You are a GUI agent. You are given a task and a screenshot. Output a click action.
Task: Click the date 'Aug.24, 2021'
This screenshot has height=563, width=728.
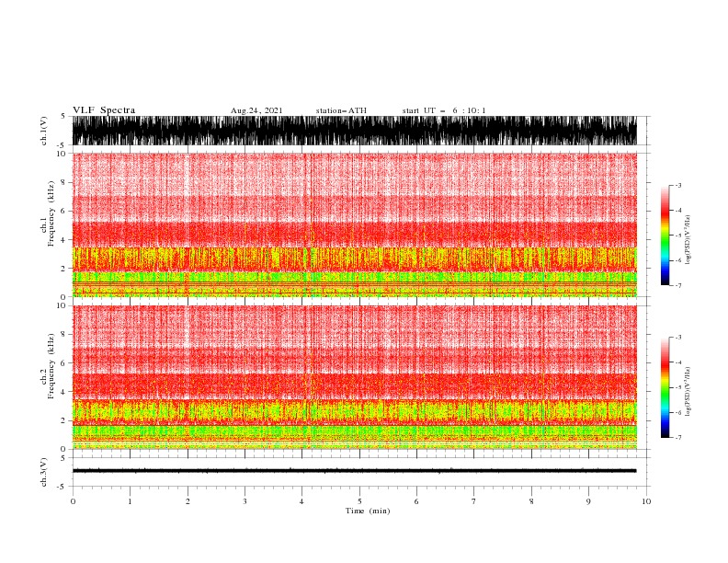256,110
